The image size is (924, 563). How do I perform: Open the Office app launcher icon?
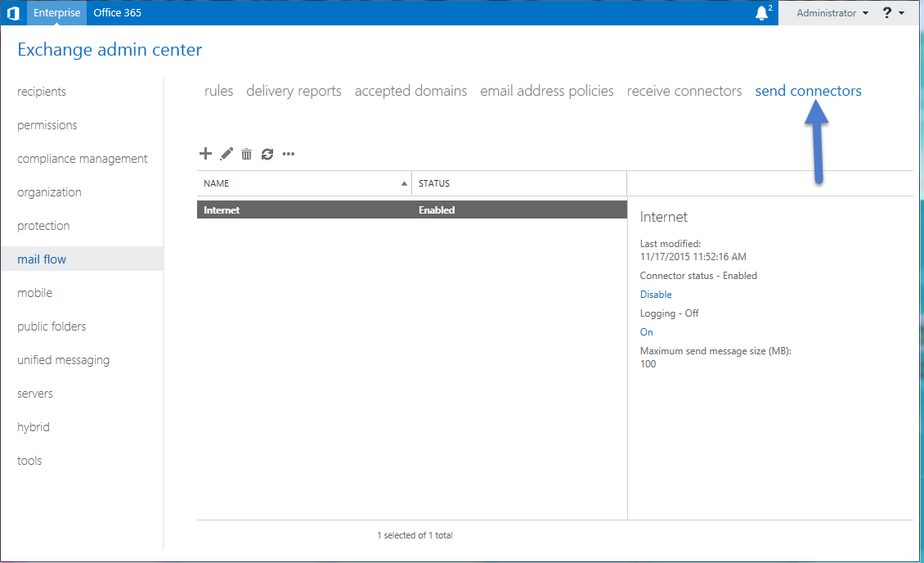pos(13,12)
